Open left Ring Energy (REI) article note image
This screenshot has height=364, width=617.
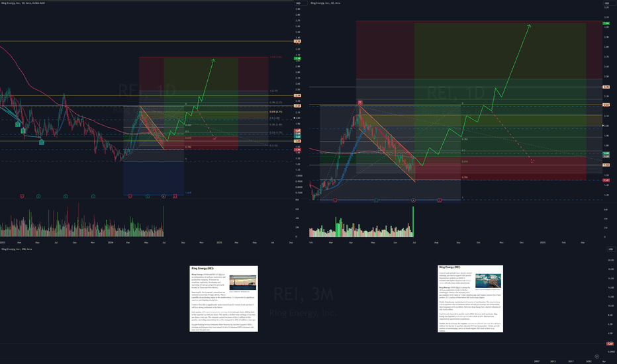pos(224,298)
